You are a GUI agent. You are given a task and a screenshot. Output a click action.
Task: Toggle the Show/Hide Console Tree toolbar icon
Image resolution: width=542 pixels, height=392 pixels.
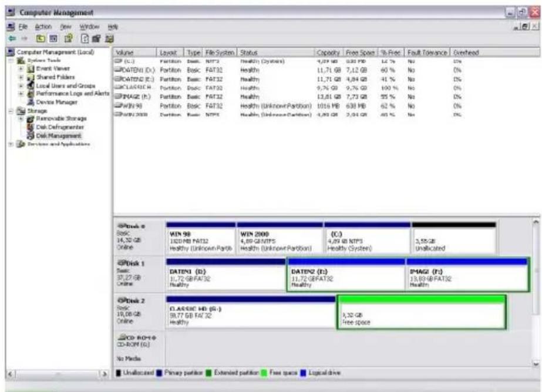tap(53, 38)
